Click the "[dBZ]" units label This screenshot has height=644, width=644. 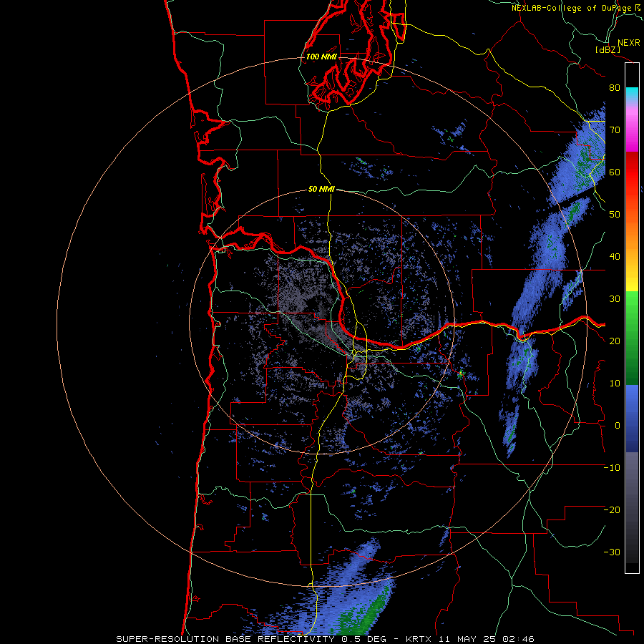pyautogui.click(x=608, y=49)
